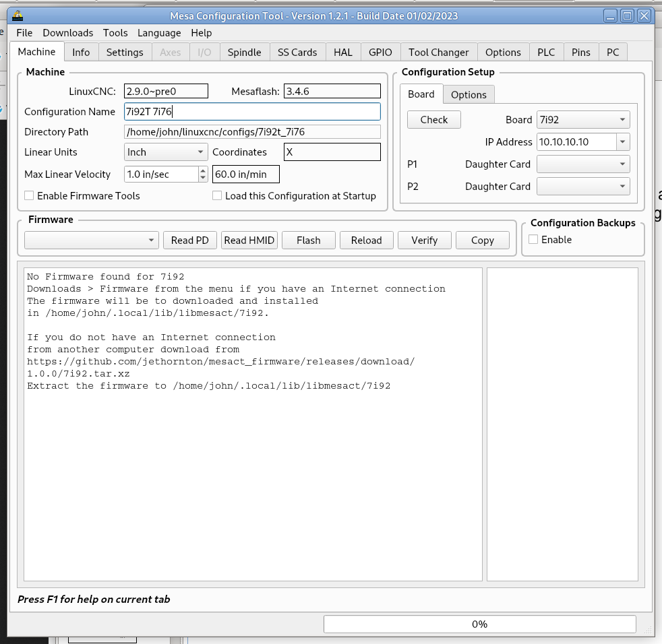Open the Linear Units dropdown
662x644 pixels.
(166, 152)
